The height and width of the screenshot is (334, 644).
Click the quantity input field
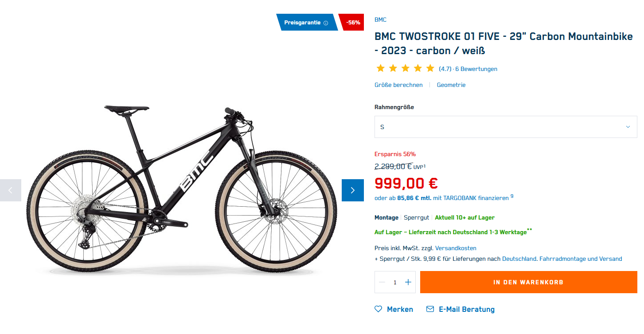point(395,282)
